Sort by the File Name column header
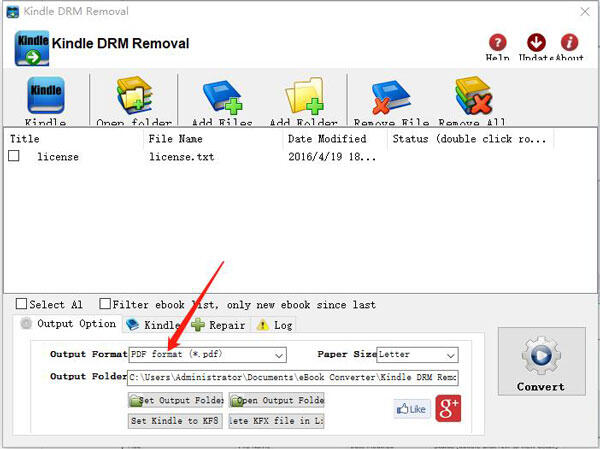Screen dimensions: 600x449 coord(213,139)
